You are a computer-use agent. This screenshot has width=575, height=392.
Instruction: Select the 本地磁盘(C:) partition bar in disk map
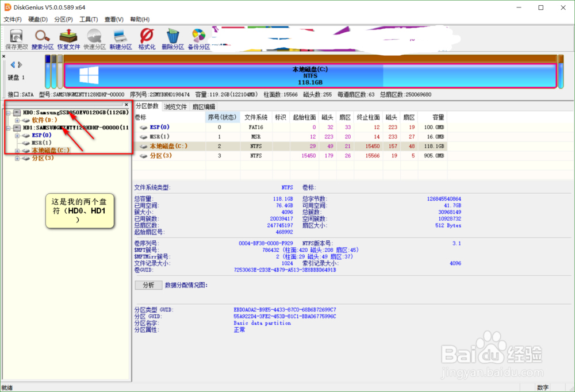pos(310,75)
